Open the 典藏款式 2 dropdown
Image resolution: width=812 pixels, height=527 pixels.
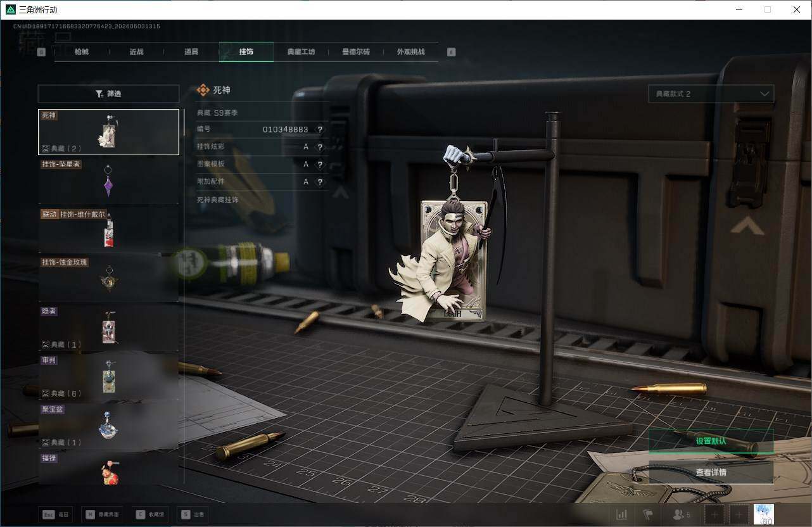(x=711, y=94)
